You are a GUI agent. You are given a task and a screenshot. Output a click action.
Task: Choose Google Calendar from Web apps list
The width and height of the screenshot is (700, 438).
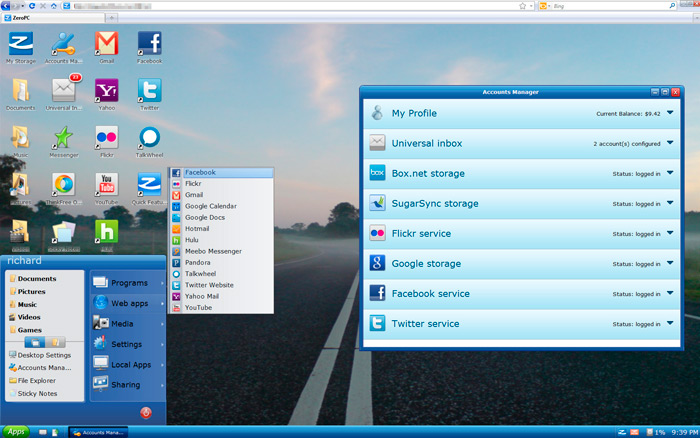(222, 206)
